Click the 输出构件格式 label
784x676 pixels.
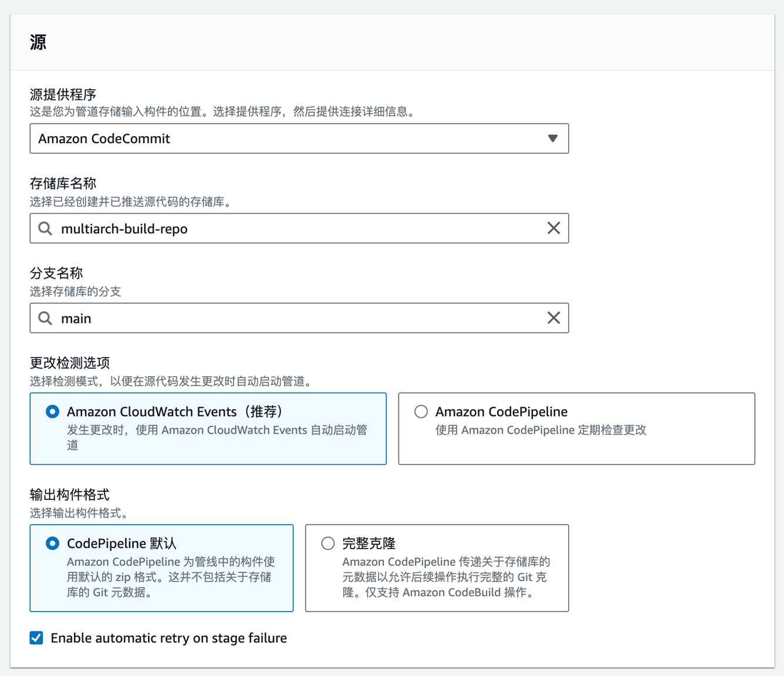(70, 495)
